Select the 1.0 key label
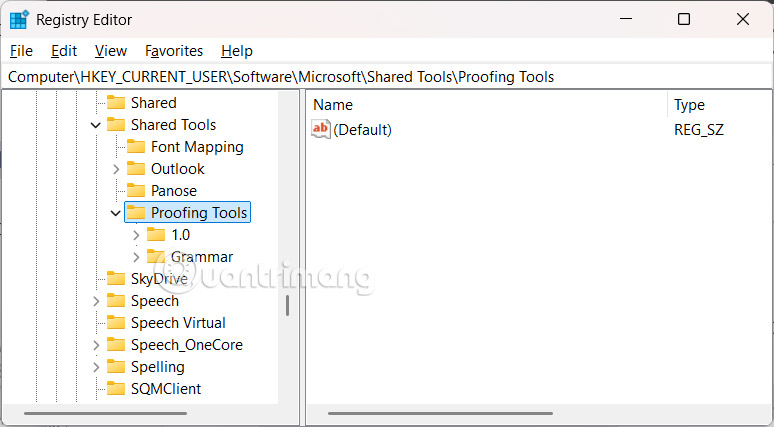This screenshot has width=774, height=427. coord(181,234)
